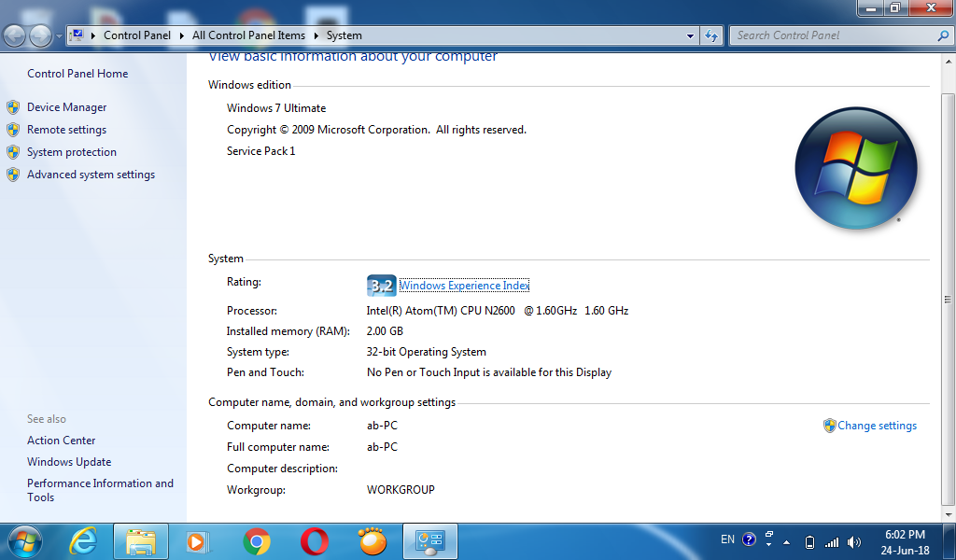Click the 3.2 rating badge
The height and width of the screenshot is (560, 956).
(382, 286)
